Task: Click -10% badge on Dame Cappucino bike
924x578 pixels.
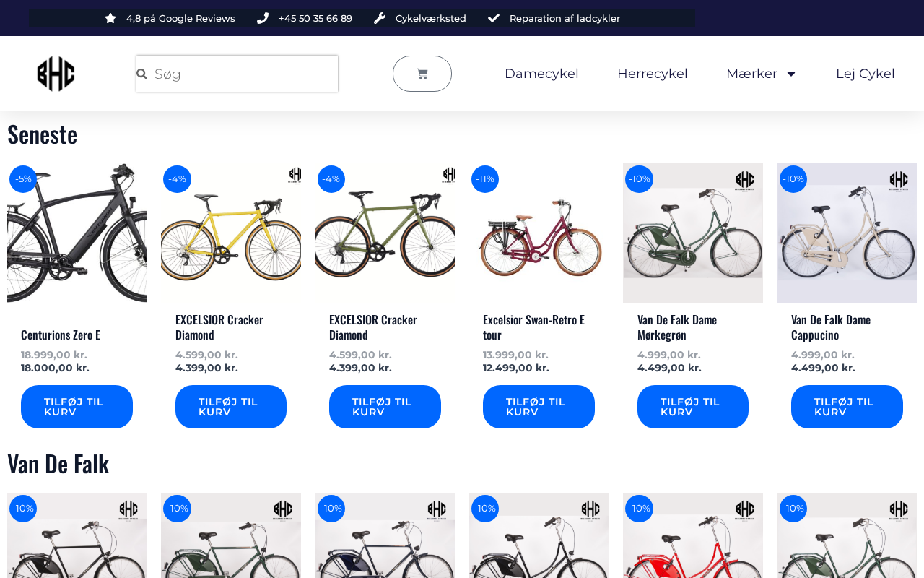Action: click(793, 179)
